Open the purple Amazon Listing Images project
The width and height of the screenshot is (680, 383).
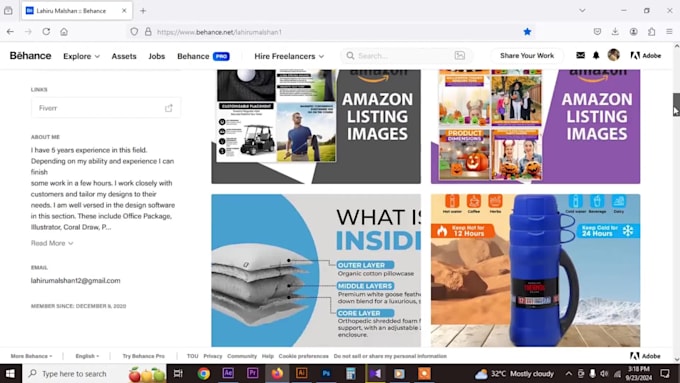(x=535, y=126)
